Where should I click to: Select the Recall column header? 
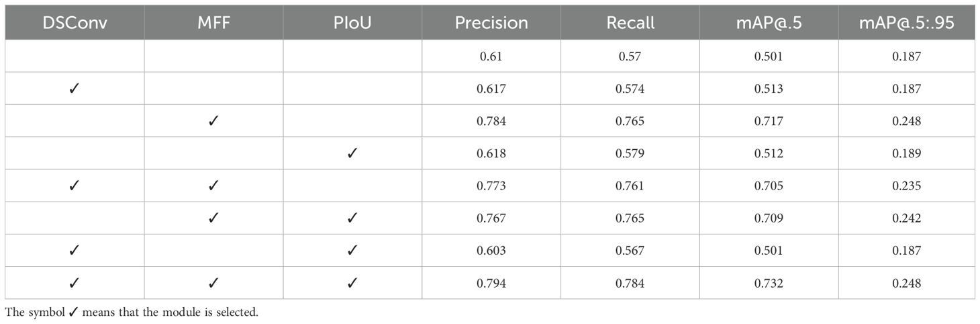pyautogui.click(x=630, y=22)
